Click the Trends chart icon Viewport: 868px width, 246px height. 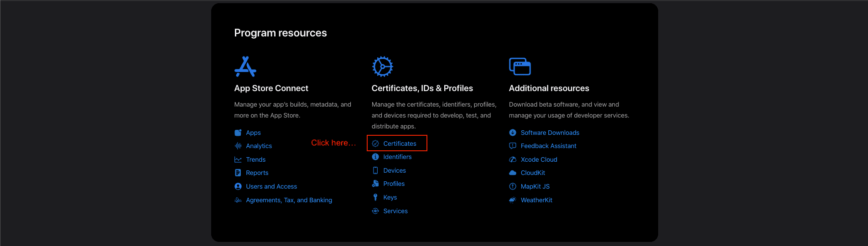pos(238,159)
